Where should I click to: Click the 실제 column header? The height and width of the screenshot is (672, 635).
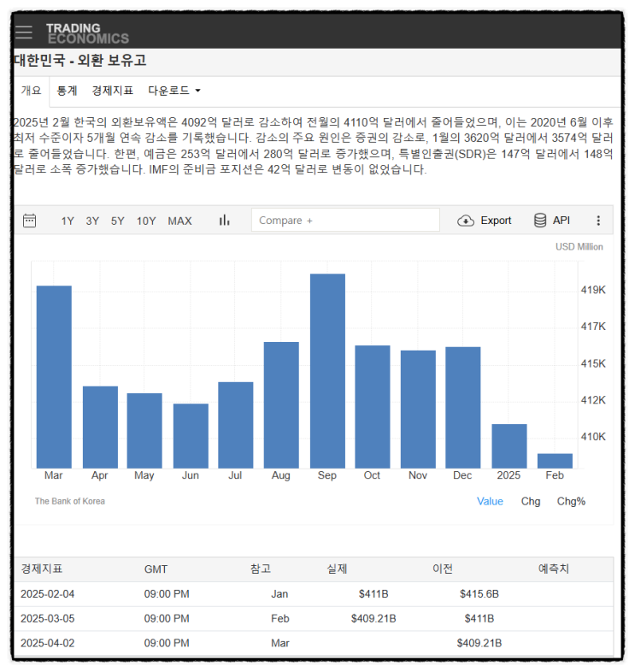point(338,569)
